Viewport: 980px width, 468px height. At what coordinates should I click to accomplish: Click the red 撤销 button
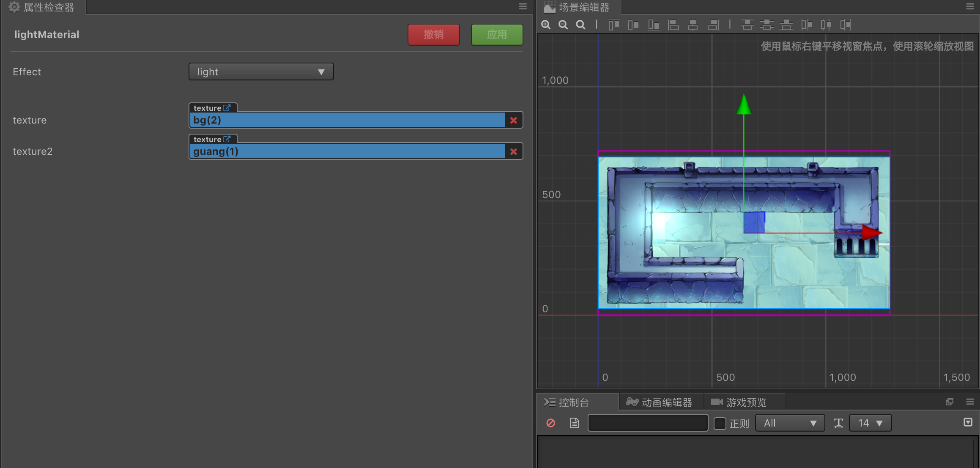click(x=433, y=35)
